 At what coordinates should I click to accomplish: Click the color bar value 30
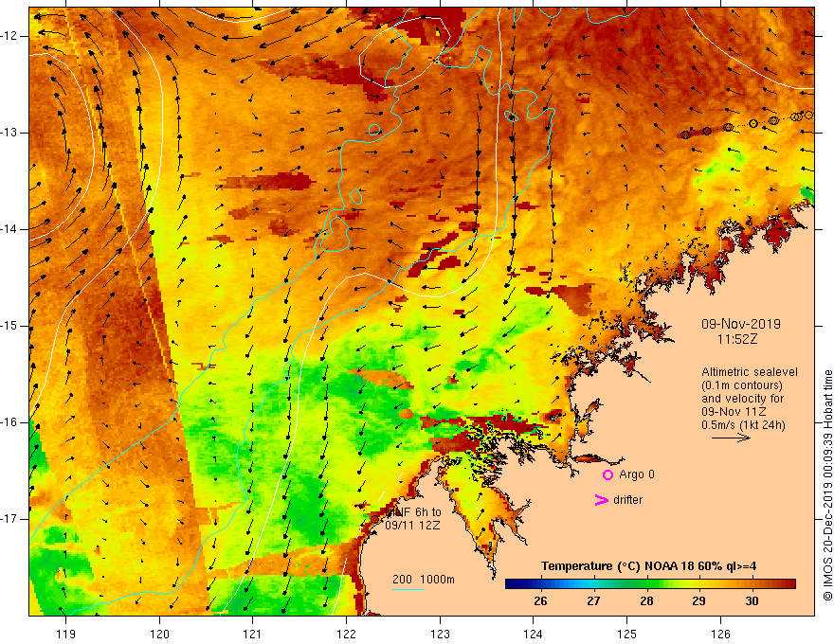pos(752,601)
